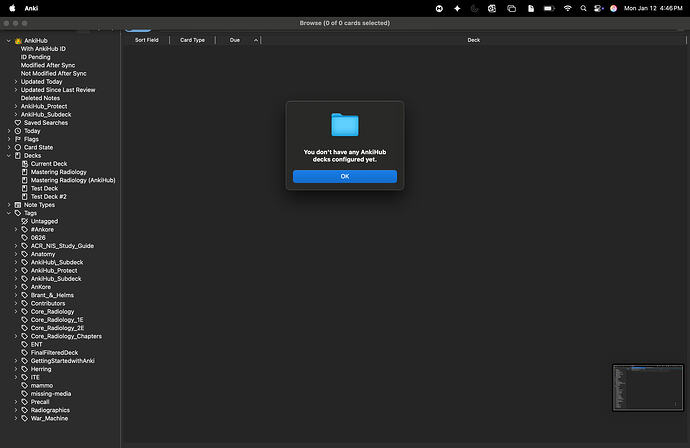
Task: Expand the AnKore tag
Action: 16,287
